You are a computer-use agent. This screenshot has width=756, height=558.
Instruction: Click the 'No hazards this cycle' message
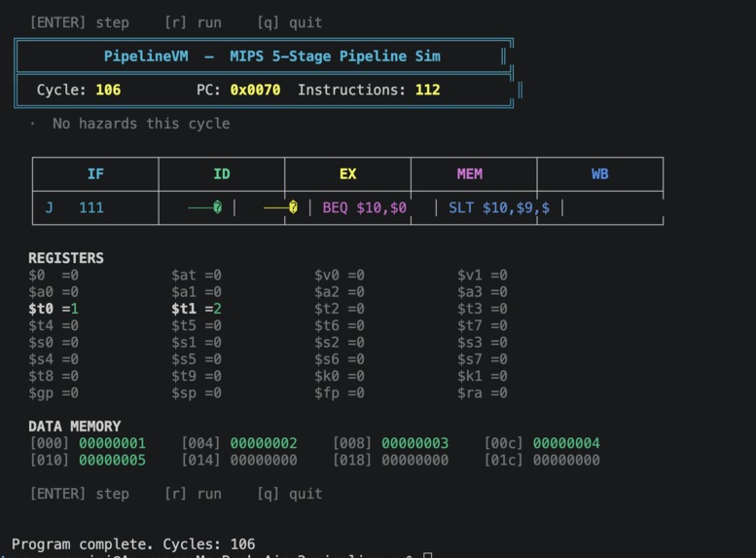pyautogui.click(x=141, y=124)
